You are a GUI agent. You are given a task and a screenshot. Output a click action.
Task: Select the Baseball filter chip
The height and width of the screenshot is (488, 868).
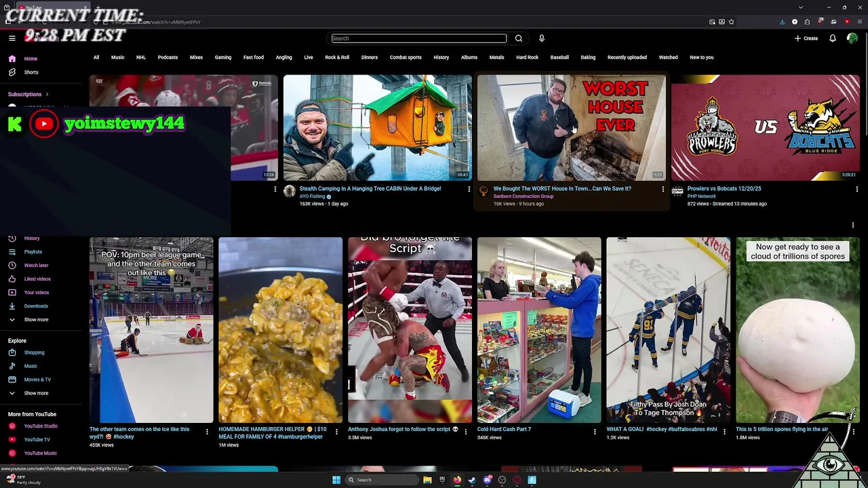(x=559, y=58)
